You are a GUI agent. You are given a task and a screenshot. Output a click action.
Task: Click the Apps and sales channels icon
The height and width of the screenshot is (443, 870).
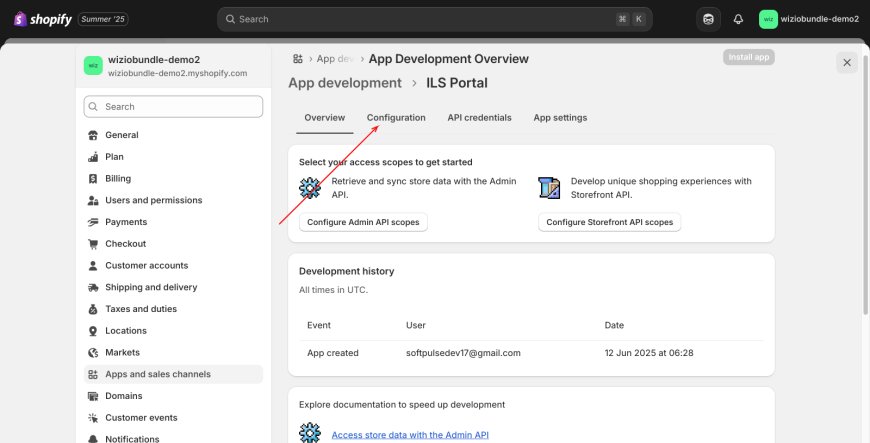[93, 374]
